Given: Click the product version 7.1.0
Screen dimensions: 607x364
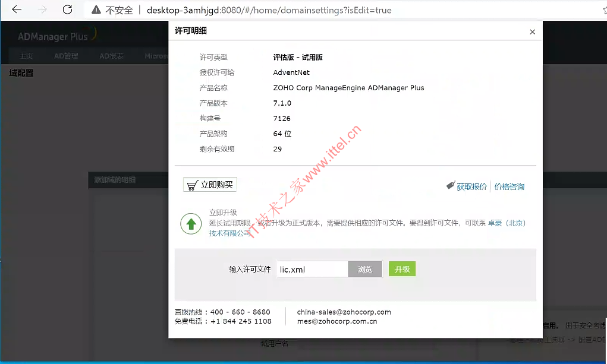Looking at the screenshot, I should 282,103.
